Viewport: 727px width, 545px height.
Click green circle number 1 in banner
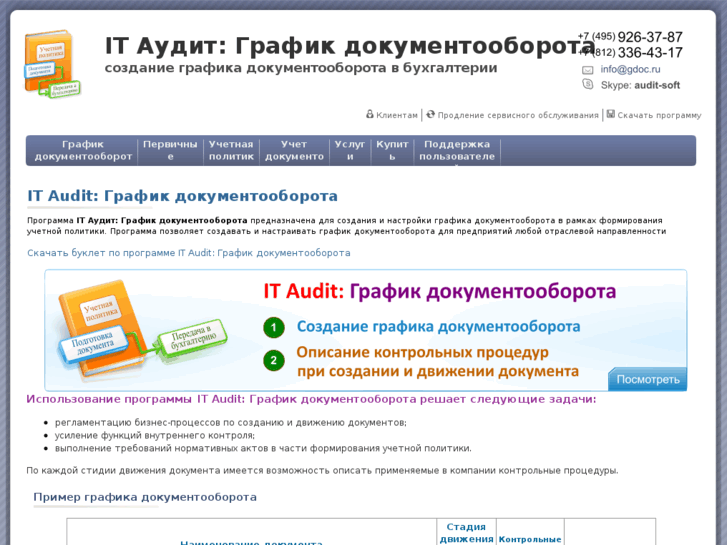point(274,327)
